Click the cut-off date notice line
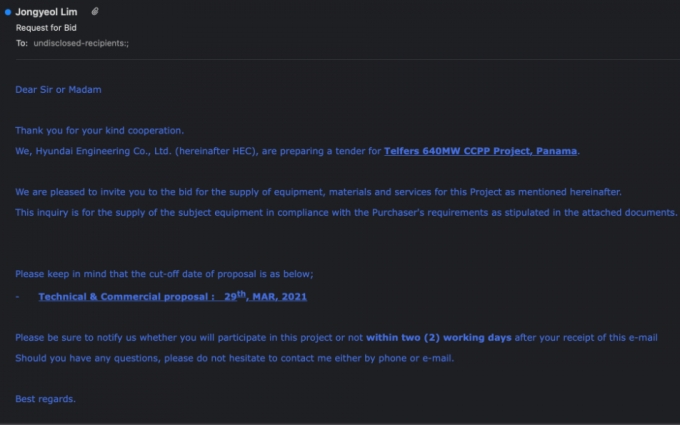The height and width of the screenshot is (425, 680). (x=164, y=274)
